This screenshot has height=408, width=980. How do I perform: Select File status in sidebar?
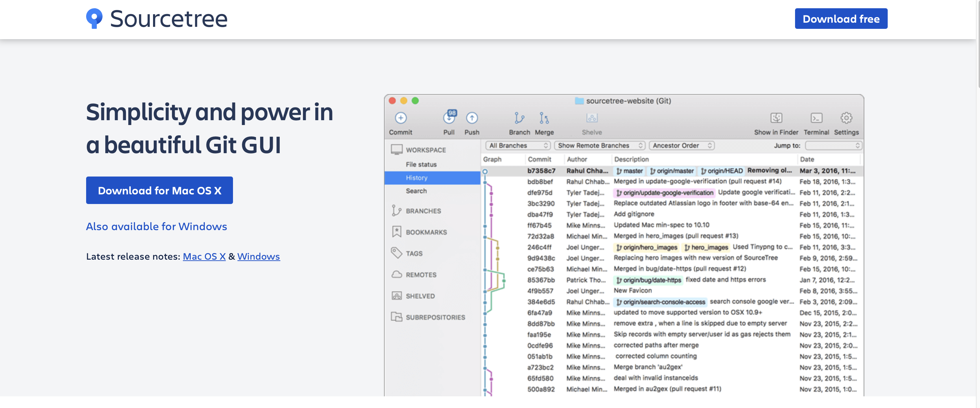click(421, 165)
